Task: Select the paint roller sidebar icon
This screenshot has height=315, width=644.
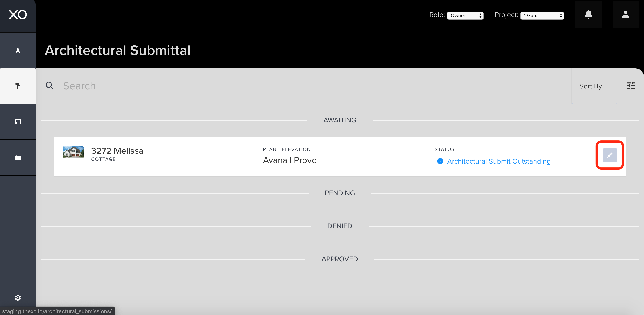Action: click(18, 86)
